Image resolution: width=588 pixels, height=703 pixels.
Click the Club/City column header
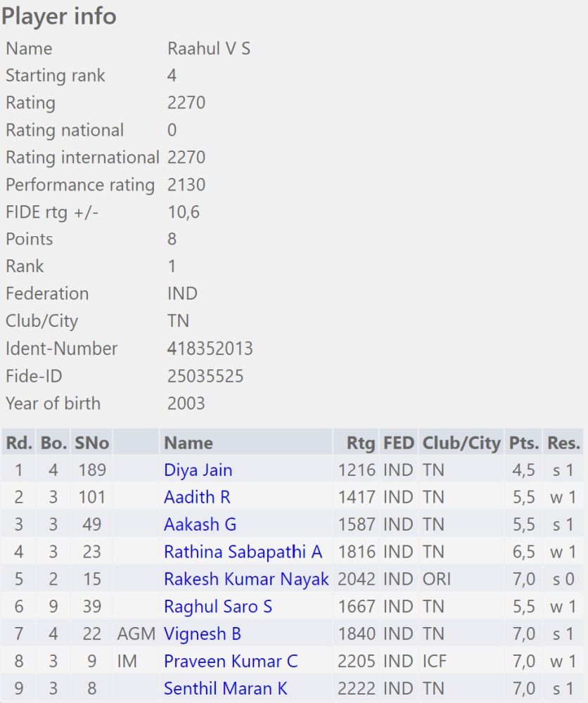[x=461, y=443]
